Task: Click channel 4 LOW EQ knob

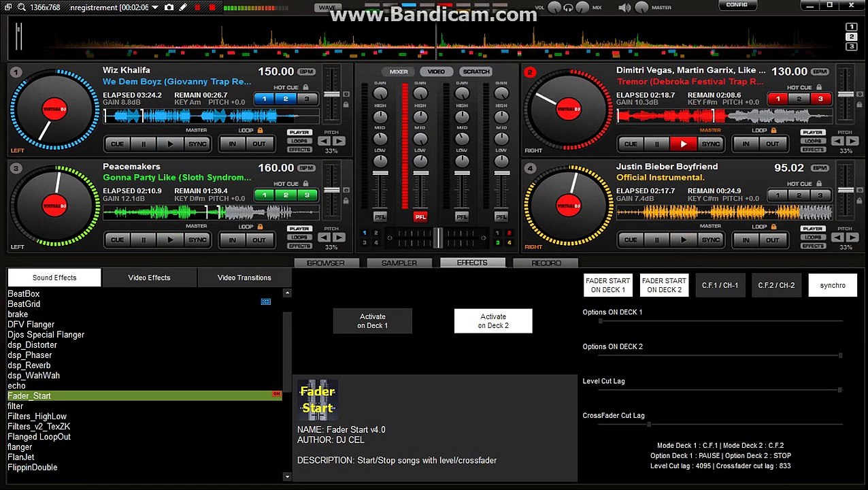Action: coord(501,161)
